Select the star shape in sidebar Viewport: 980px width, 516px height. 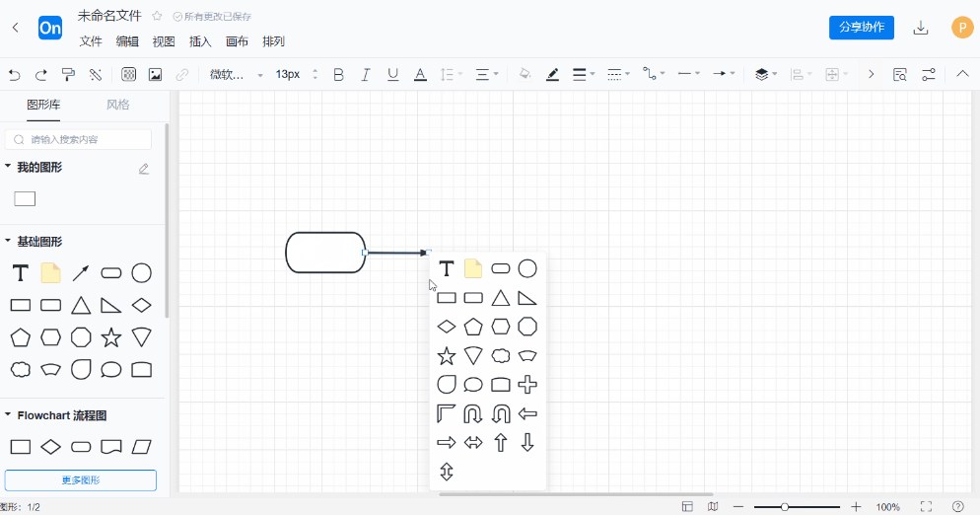(111, 337)
